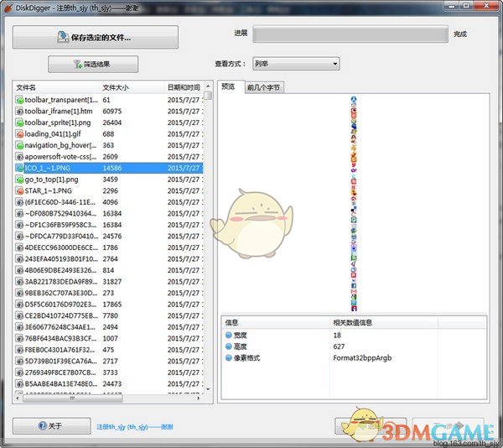Select the toolbar_iframe[1].htm file icon
503x448 pixels.
point(19,112)
